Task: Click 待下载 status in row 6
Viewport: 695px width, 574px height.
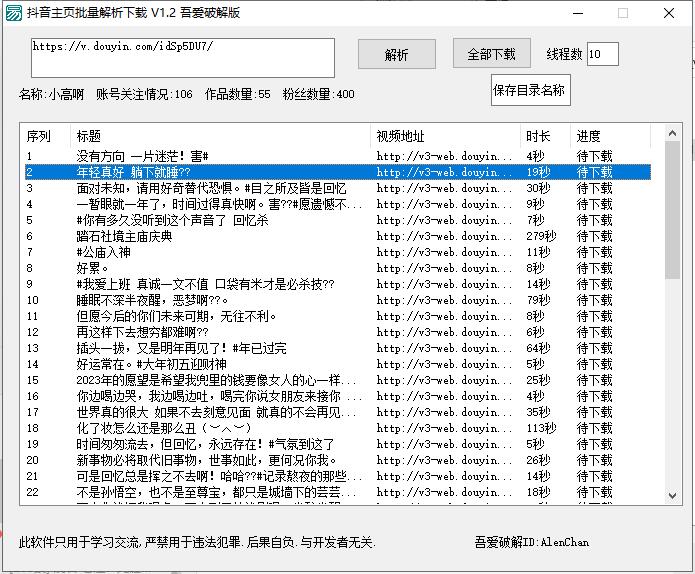Action: click(594, 236)
